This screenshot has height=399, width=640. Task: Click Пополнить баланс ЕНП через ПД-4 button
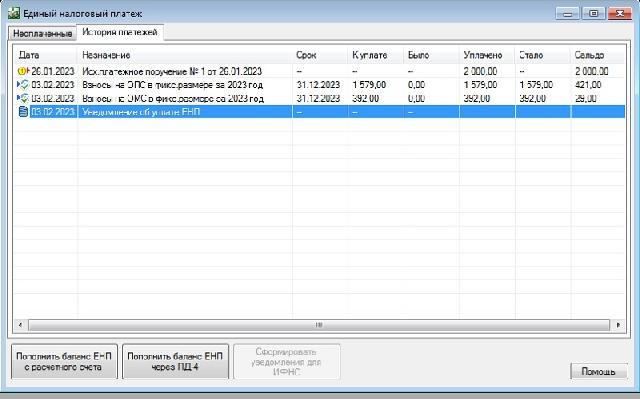(175, 361)
